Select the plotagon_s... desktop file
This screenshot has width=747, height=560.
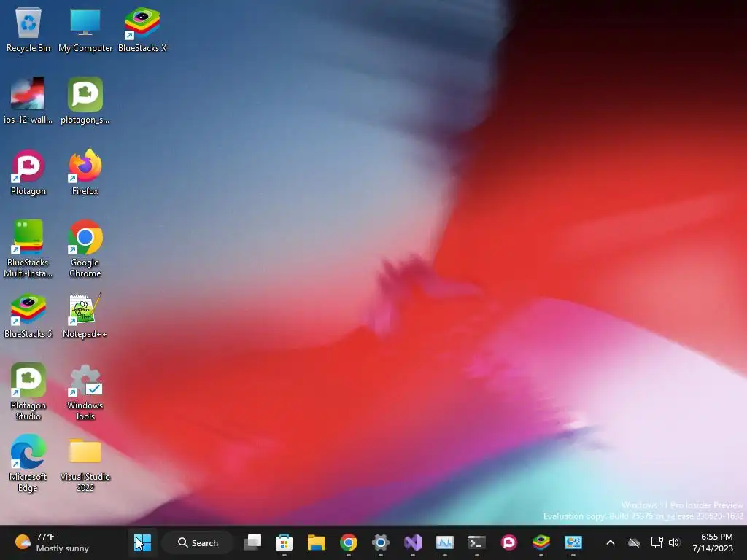(85, 101)
